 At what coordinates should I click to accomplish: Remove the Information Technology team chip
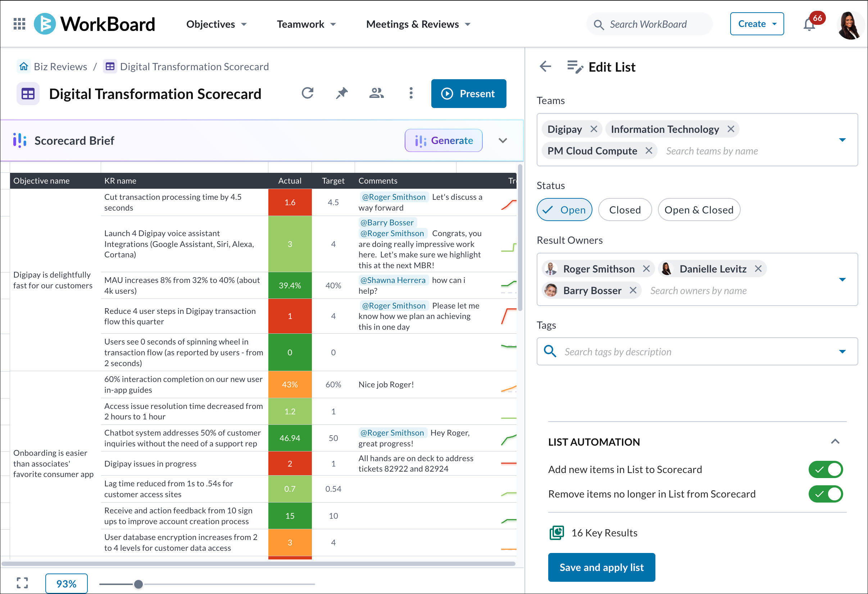[x=731, y=129]
